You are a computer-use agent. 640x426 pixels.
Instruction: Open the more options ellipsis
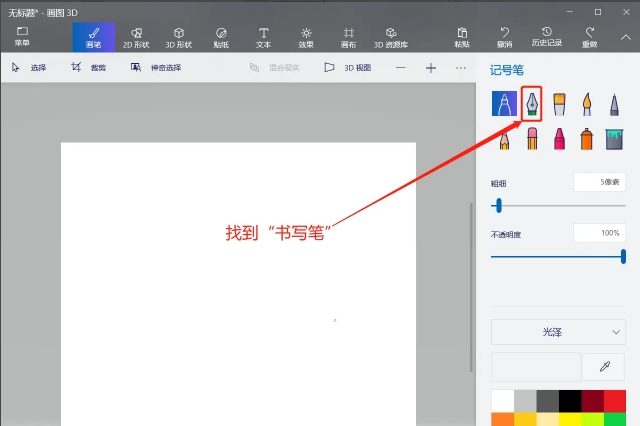point(461,68)
